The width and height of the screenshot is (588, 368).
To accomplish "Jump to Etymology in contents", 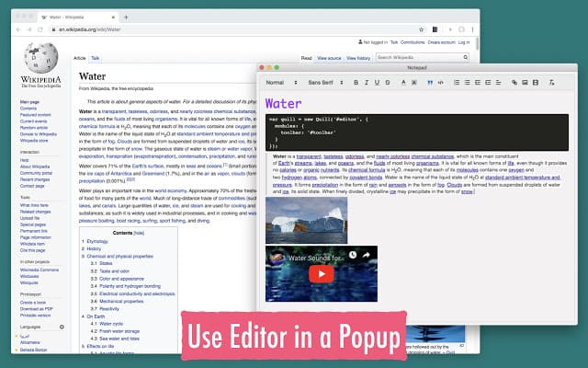I will 97,241.
